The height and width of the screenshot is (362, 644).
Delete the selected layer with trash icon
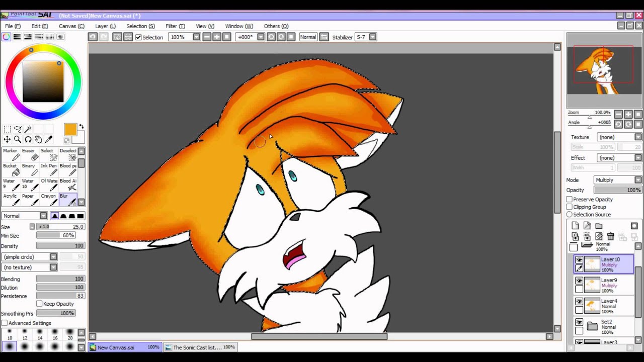[x=610, y=236]
